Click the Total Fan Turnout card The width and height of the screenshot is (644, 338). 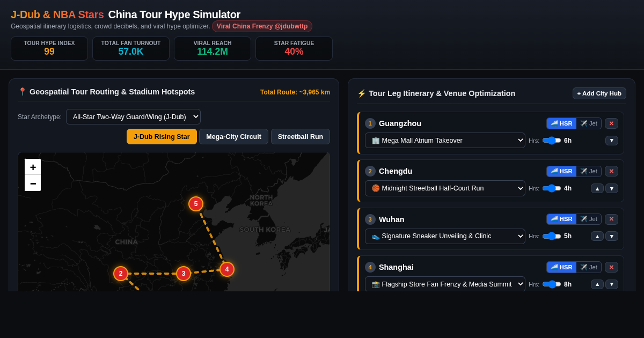point(131,48)
